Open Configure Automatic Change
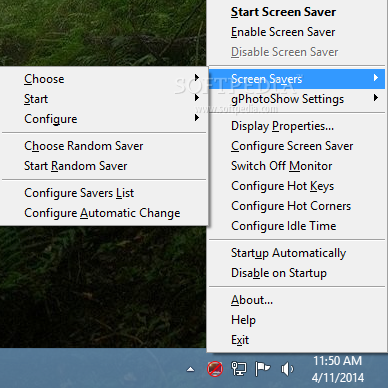Viewport: 388px width, 388px height. pos(104,213)
